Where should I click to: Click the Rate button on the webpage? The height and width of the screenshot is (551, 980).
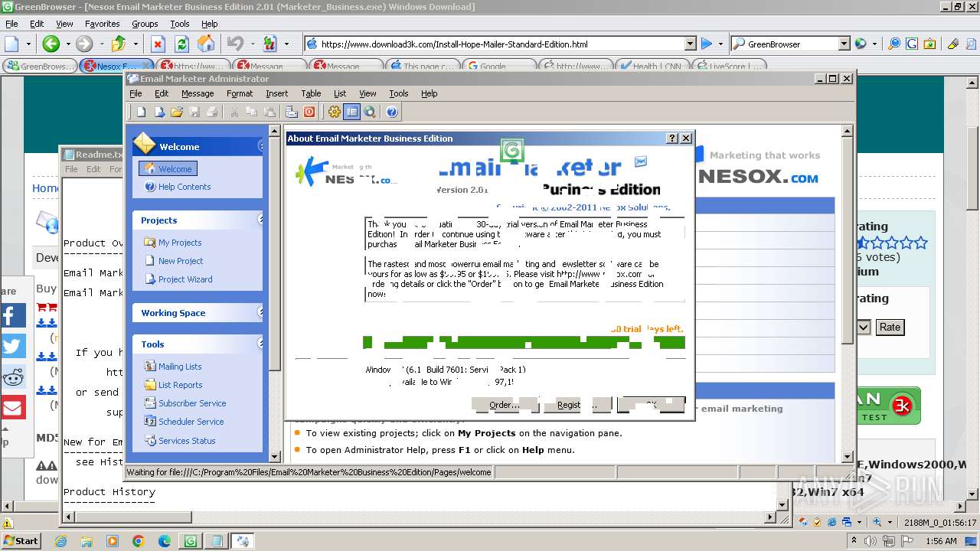click(x=890, y=327)
